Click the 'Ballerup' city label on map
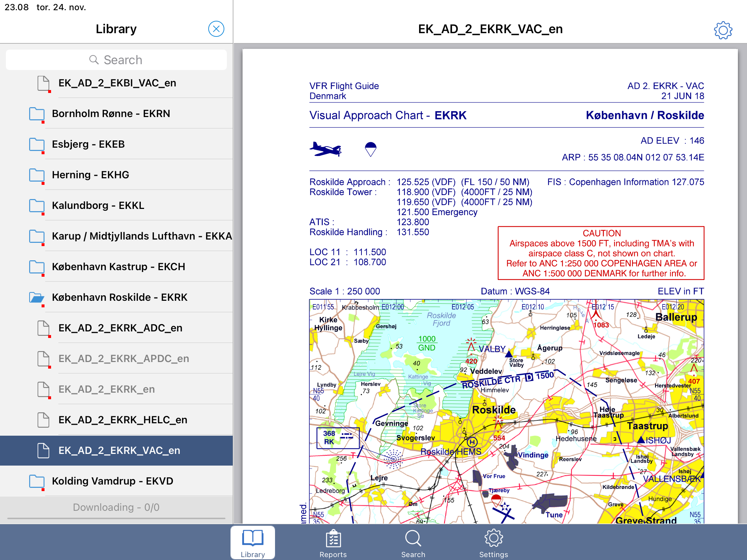This screenshot has width=747, height=560. tap(676, 317)
